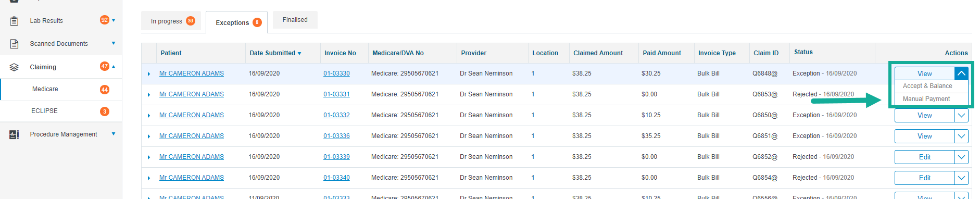Collapse the Claiming sidebar section arrow
Viewport: 980px width, 199px height.
114,67
